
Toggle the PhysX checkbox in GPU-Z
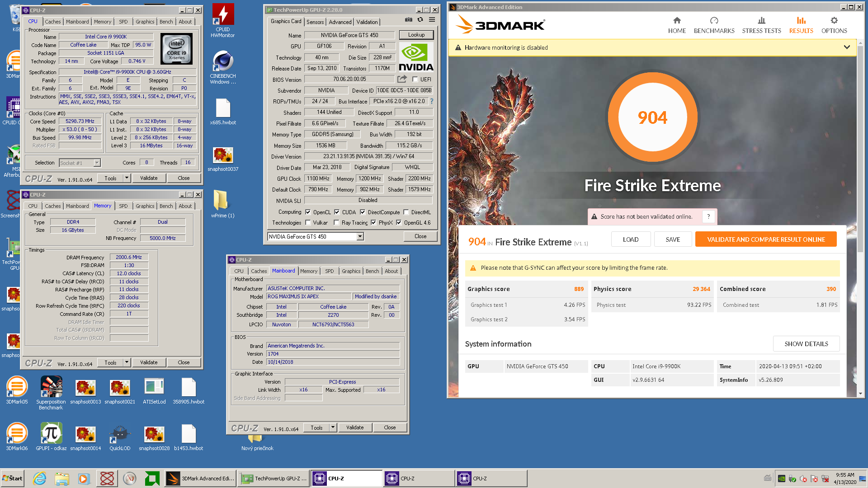[373, 222]
